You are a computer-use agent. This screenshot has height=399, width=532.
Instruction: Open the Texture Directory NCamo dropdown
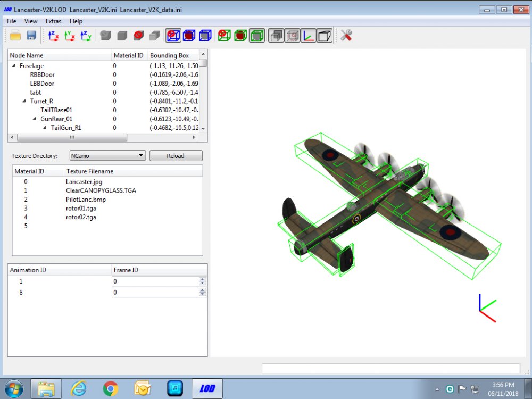[107, 156]
